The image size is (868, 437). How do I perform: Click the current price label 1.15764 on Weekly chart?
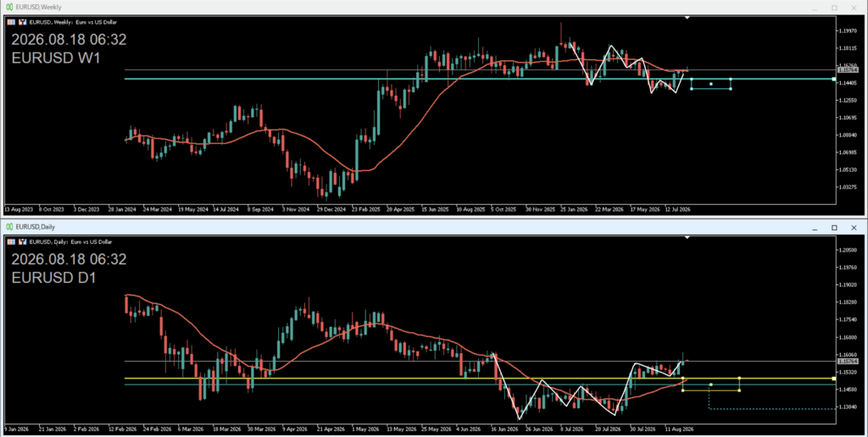point(848,70)
